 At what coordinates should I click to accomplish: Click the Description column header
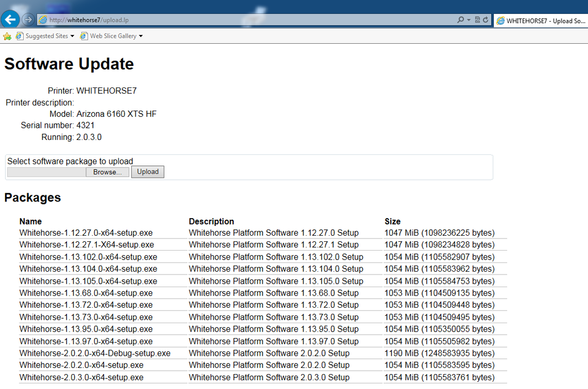click(x=212, y=221)
